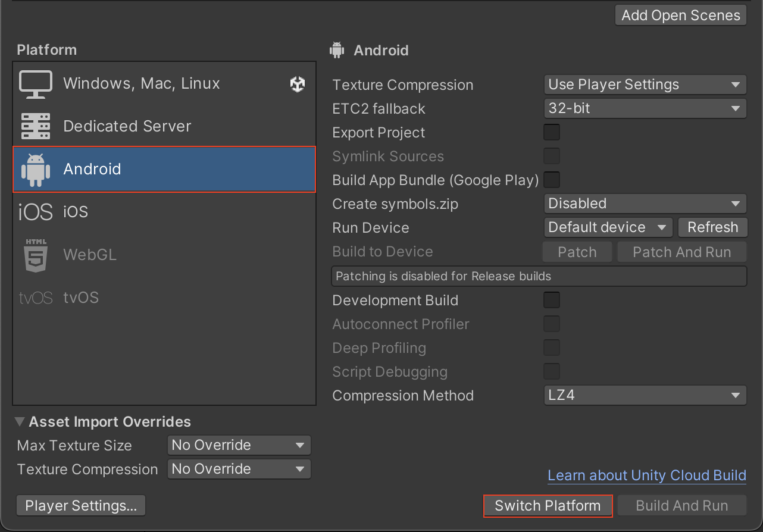Click the Build to Device label

383,252
